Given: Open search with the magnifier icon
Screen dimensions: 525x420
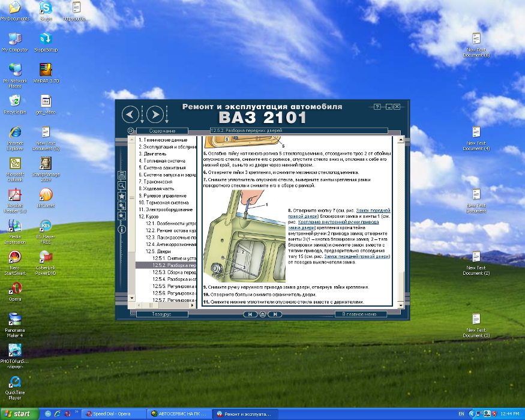Looking at the screenshot, I should (x=122, y=185).
